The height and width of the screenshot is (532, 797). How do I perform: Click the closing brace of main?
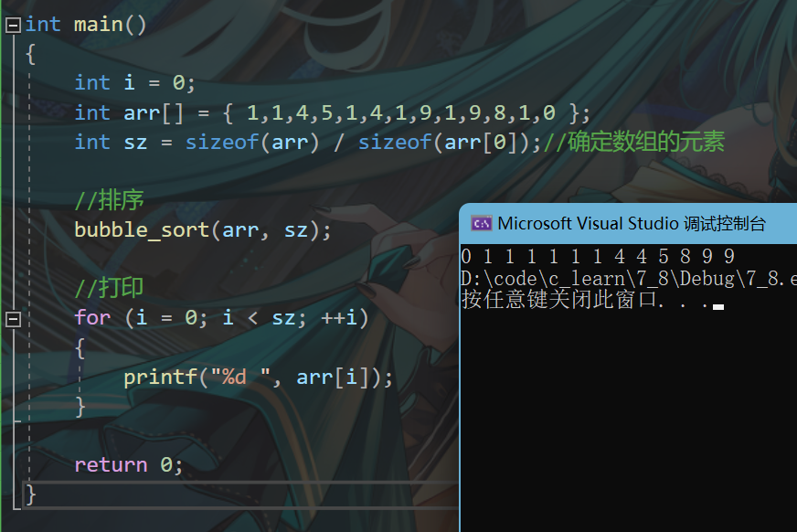pyautogui.click(x=29, y=494)
